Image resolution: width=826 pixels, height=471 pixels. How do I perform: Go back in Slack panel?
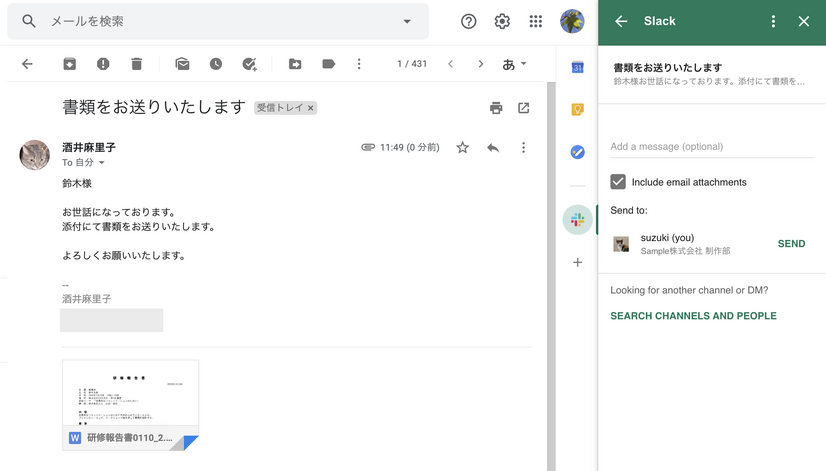tap(621, 21)
